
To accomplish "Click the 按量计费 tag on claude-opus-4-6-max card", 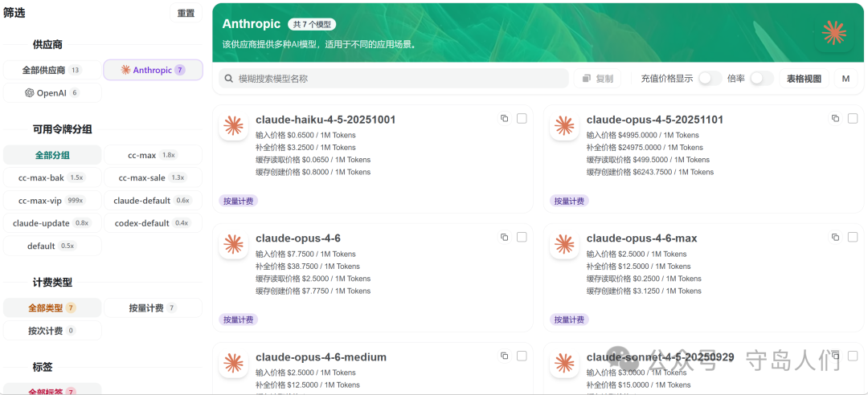I will pyautogui.click(x=569, y=320).
